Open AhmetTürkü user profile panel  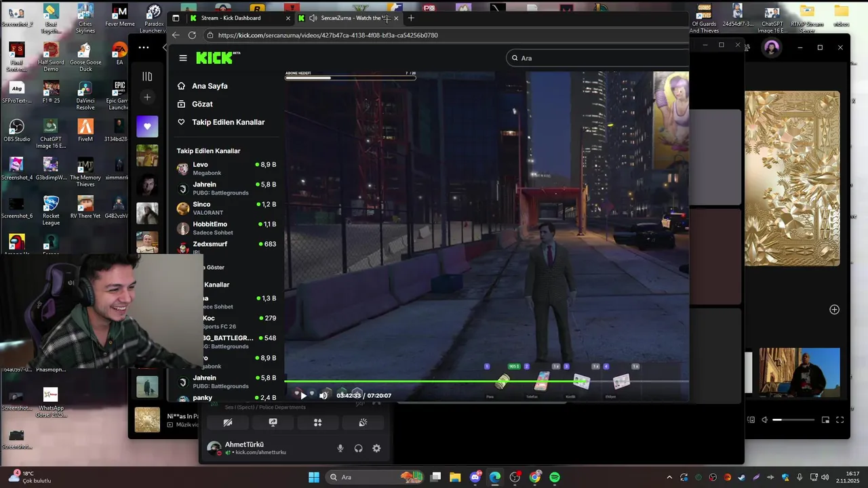pyautogui.click(x=255, y=448)
